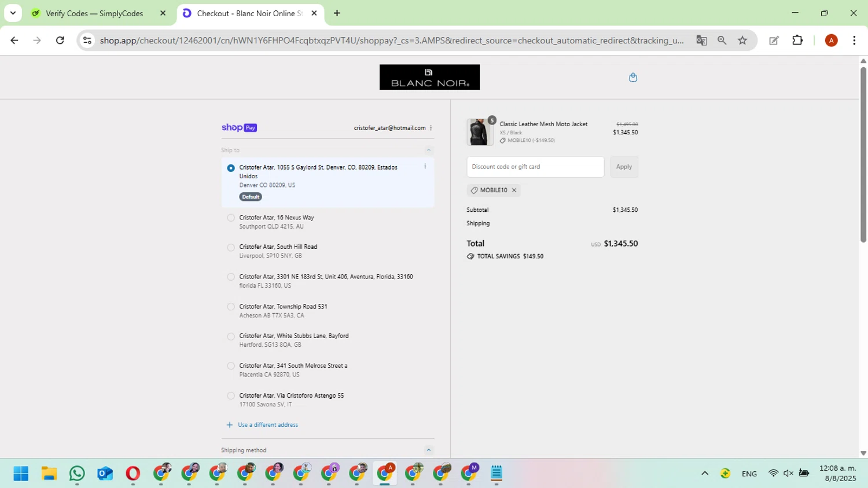Reload the checkout page
868x488 pixels.
click(x=60, y=41)
